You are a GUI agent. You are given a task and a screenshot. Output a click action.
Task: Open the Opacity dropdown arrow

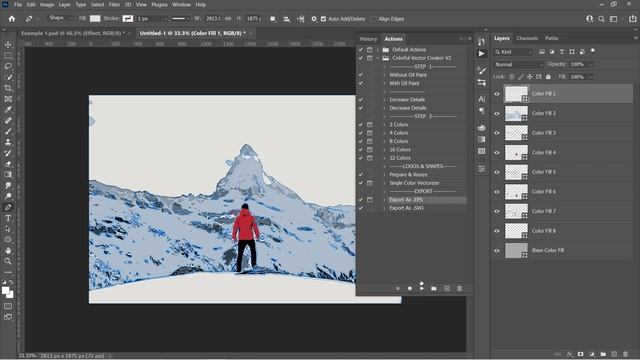591,64
